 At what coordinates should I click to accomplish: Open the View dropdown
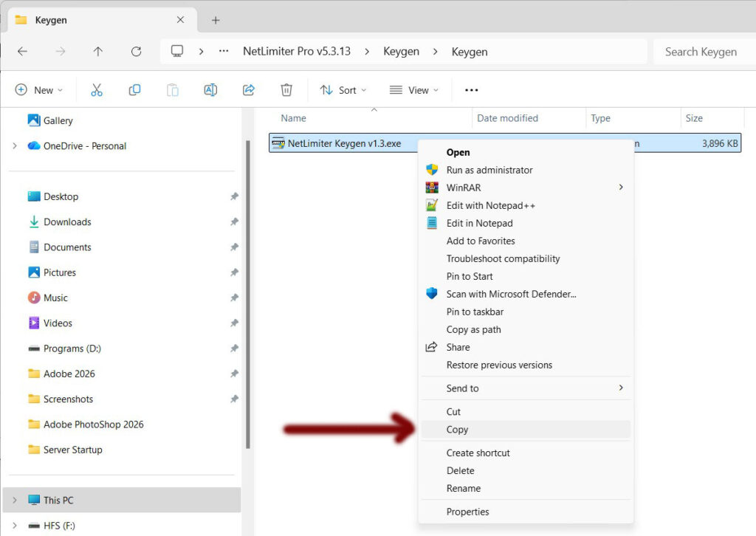tap(413, 90)
